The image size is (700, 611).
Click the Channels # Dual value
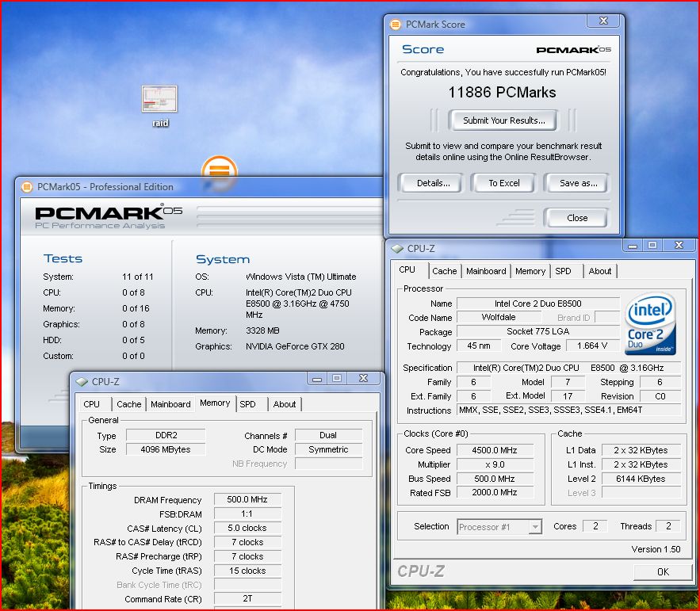(x=328, y=436)
